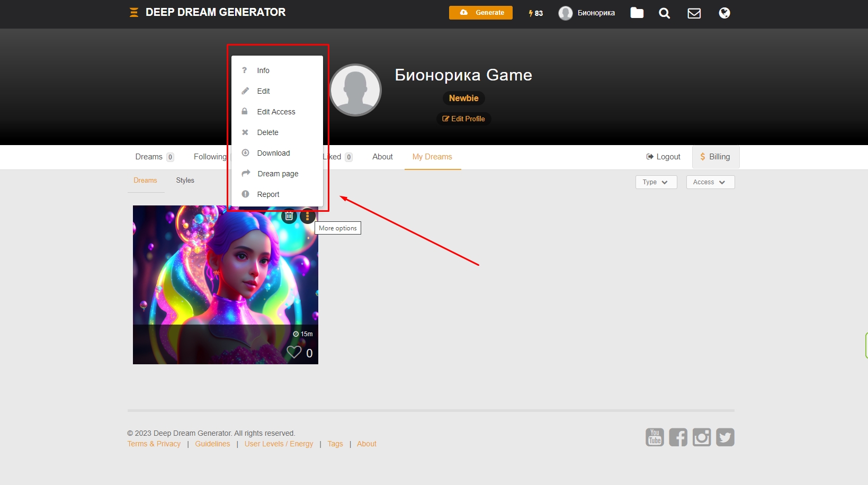Open the colorful girl dream thumbnail

coord(226,285)
